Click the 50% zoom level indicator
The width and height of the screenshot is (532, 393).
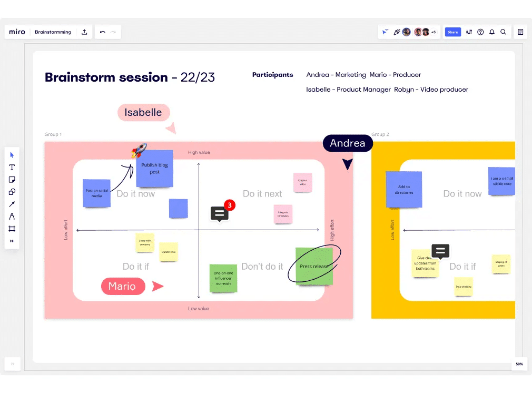coord(519,364)
